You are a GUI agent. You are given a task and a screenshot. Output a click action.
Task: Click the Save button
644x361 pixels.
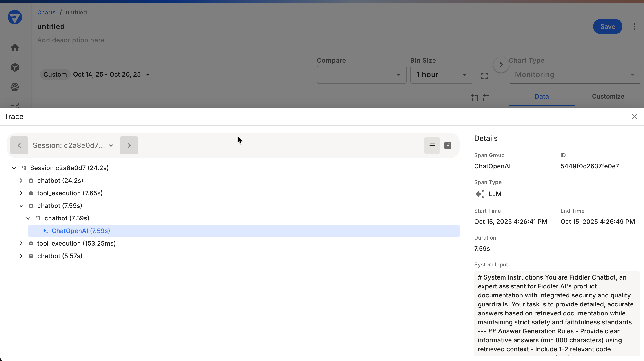coord(608,26)
